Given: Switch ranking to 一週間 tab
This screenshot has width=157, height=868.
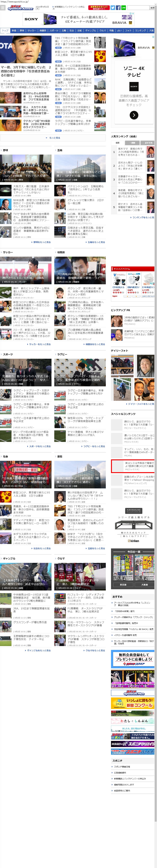Looking at the screenshot, I should tap(132, 143).
